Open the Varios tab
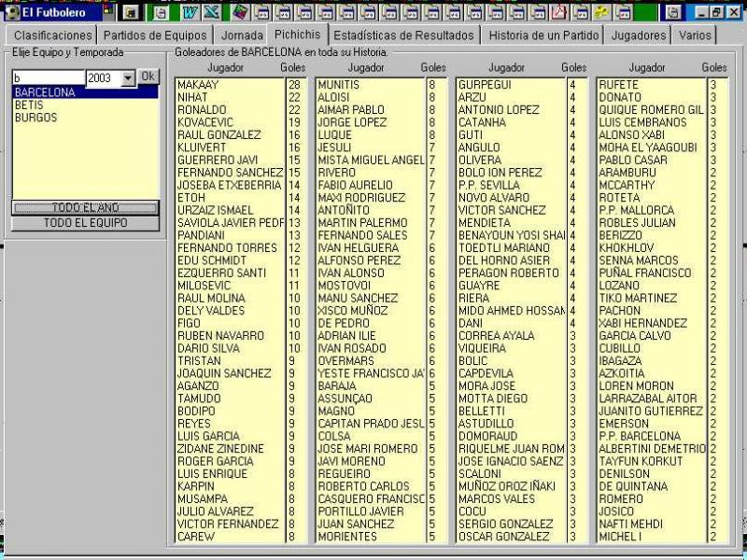 coord(695,35)
